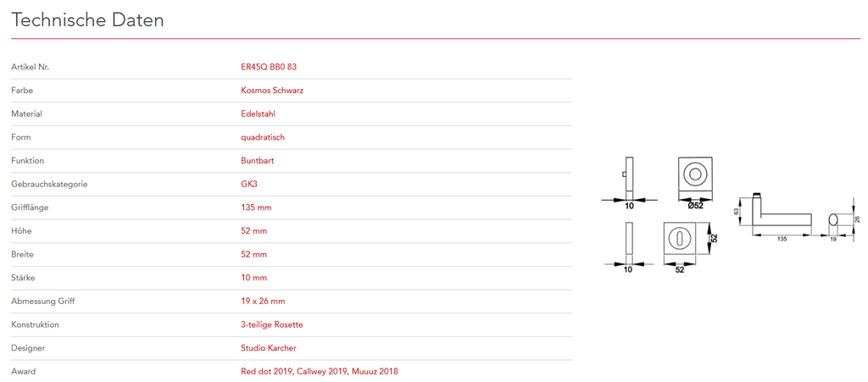Click the keyhole rosette drawing
Viewport: 868px width, 382px height.
pyautogui.click(x=680, y=238)
